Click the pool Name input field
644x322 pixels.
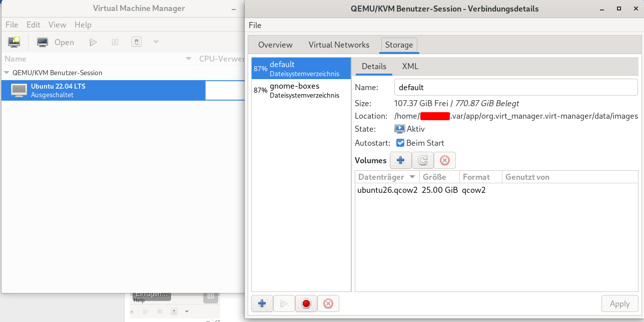coord(516,87)
